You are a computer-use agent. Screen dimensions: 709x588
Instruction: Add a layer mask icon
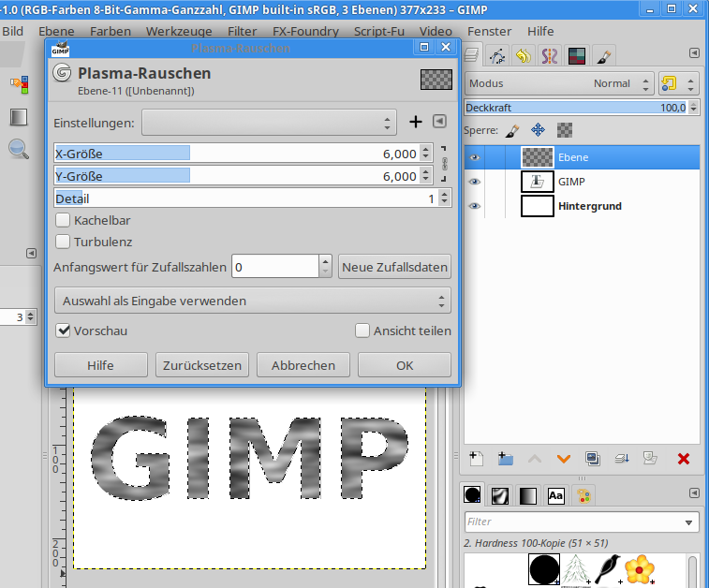[x=650, y=459]
